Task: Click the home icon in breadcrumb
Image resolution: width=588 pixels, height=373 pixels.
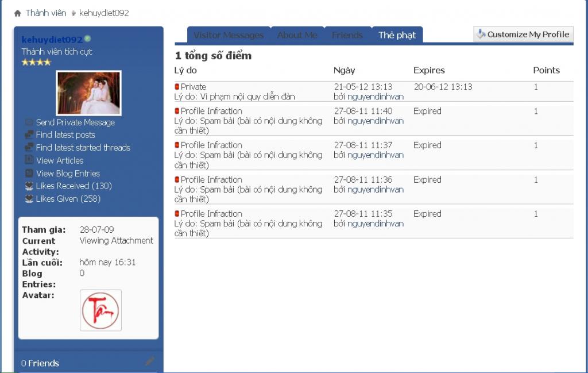Action: click(17, 14)
